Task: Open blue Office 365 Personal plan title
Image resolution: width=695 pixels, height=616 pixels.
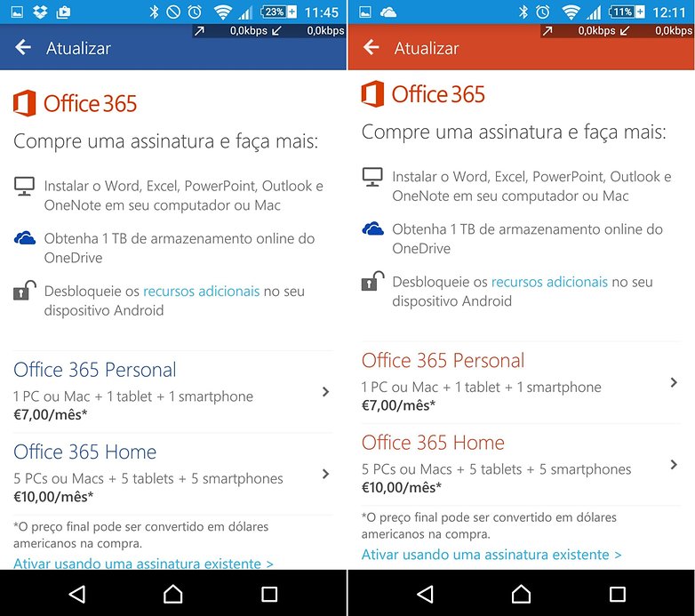Action: (x=95, y=370)
